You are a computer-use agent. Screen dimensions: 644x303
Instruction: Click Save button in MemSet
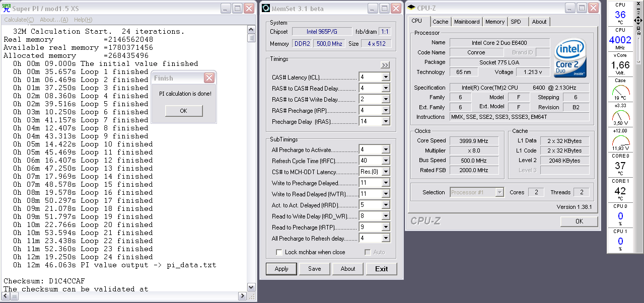(315, 269)
